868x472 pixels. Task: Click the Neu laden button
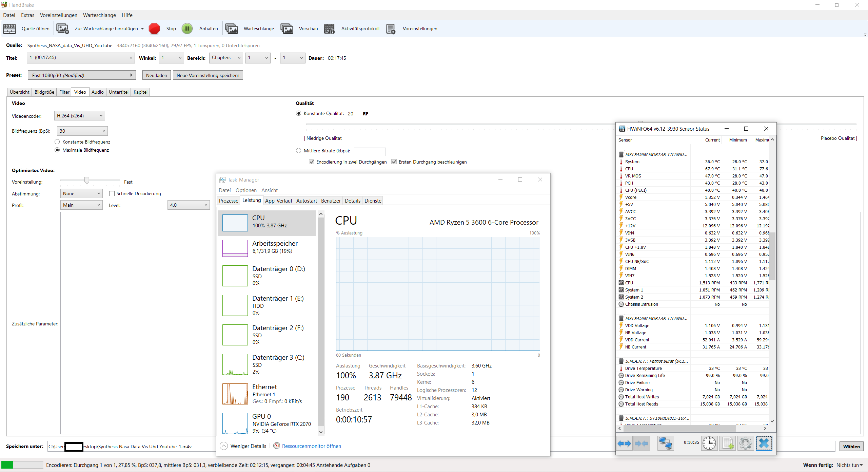point(156,75)
